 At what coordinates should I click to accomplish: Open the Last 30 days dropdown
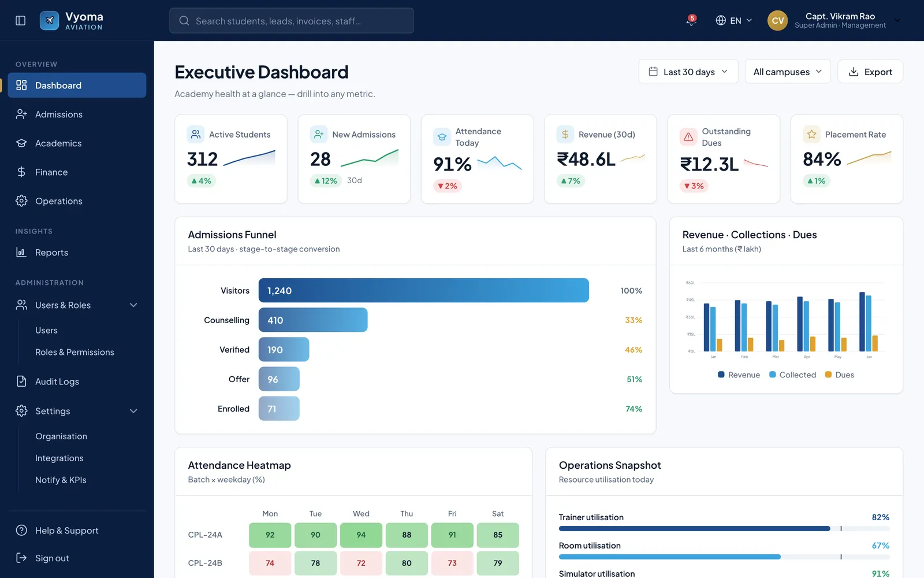click(688, 72)
